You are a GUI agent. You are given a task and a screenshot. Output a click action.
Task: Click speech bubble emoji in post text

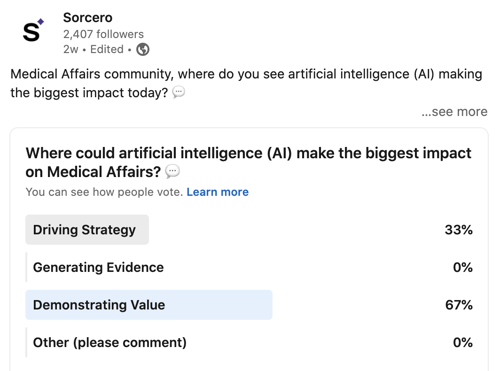178,92
